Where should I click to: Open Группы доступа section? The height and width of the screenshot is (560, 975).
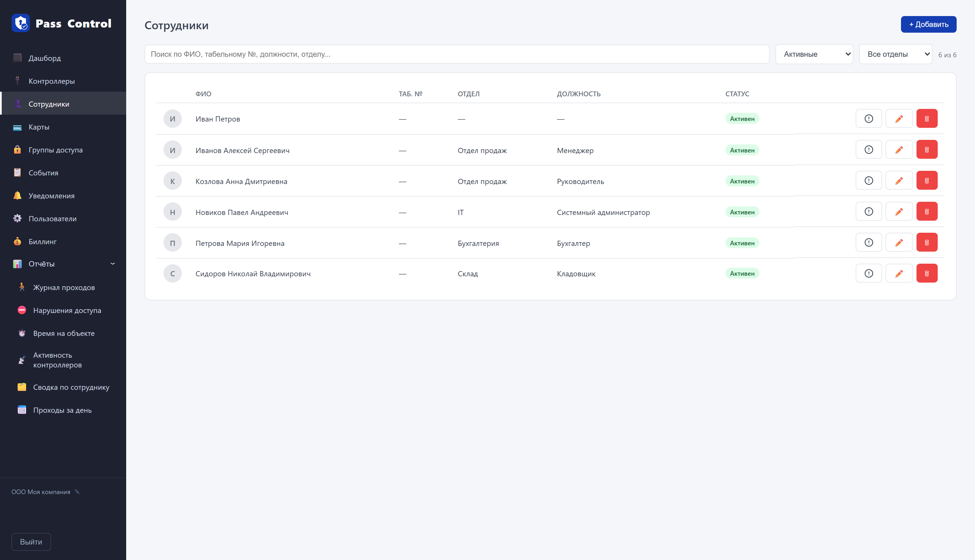pyautogui.click(x=63, y=150)
